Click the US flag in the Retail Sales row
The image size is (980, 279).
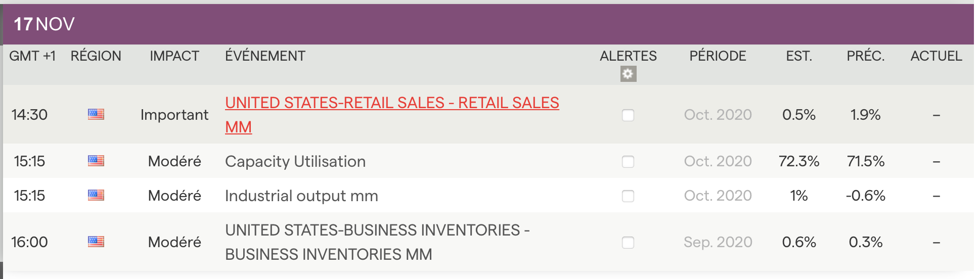(96, 114)
